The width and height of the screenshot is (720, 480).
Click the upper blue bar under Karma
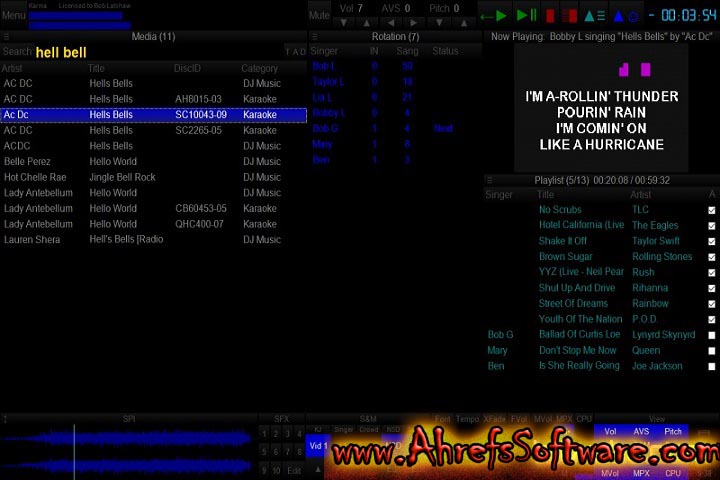[x=75, y=16]
